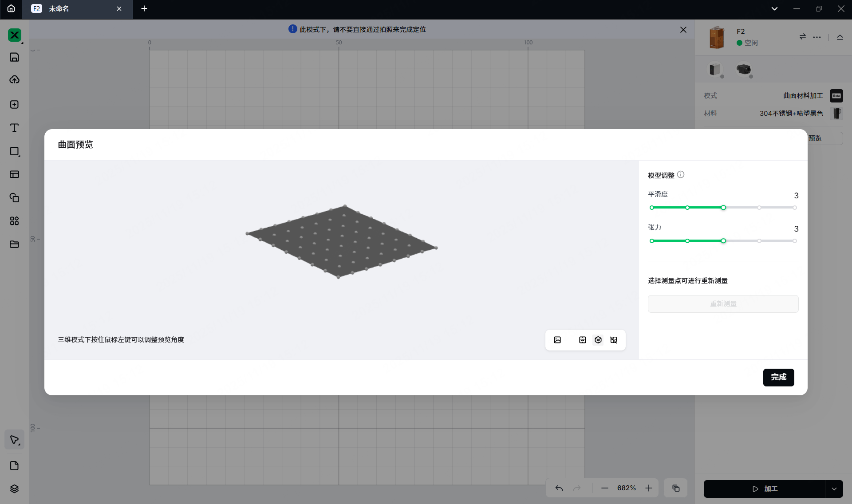This screenshot has height=504, width=852.
Task: Click the save icon in left sidebar
Action: pos(14,57)
